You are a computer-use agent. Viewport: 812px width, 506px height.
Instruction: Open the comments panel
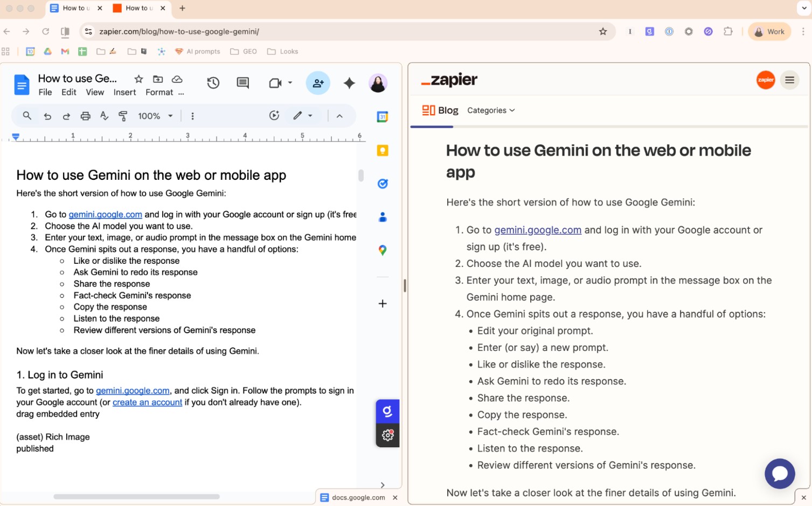(x=242, y=83)
